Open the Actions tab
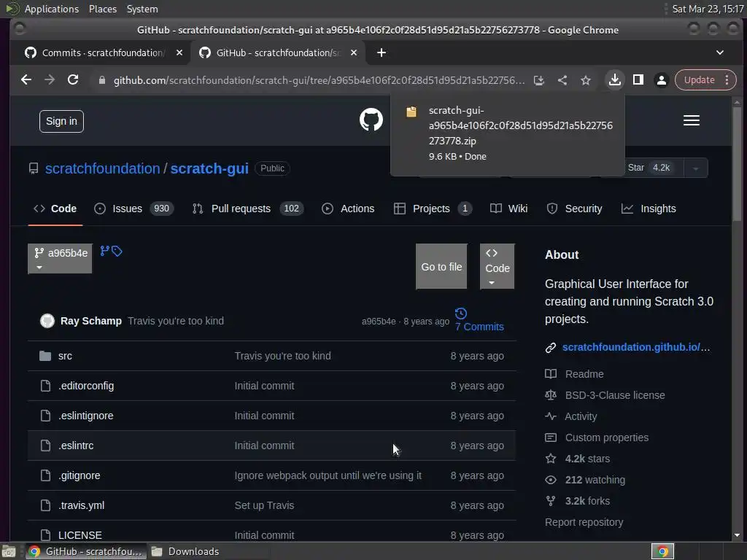 pyautogui.click(x=348, y=209)
